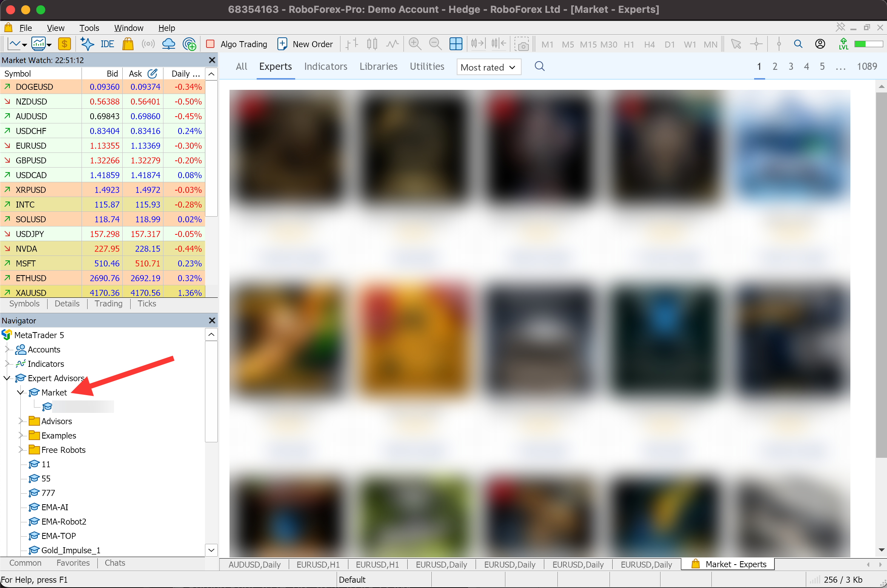This screenshot has height=588, width=887.
Task: Expand the Accounts tree node
Action: click(7, 349)
